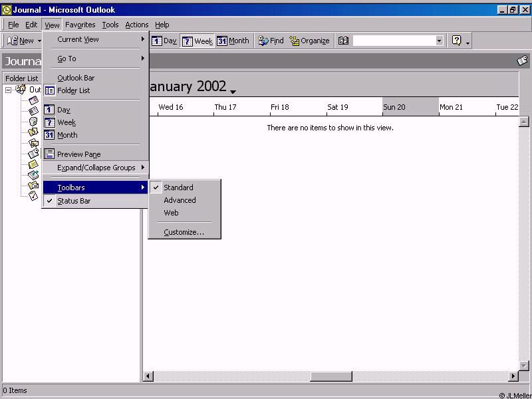Open the Drafts folder icon in tree
Image resolution: width=532 pixels, height=399 pixels.
tap(33, 132)
